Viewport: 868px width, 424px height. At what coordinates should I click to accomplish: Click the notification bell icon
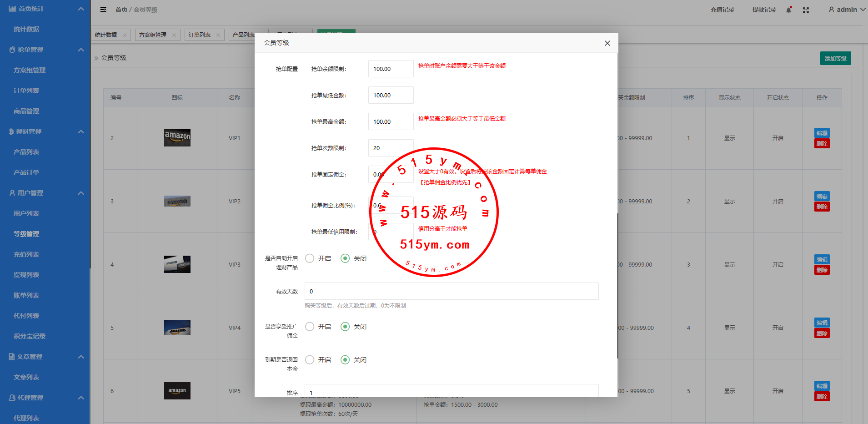coord(788,10)
